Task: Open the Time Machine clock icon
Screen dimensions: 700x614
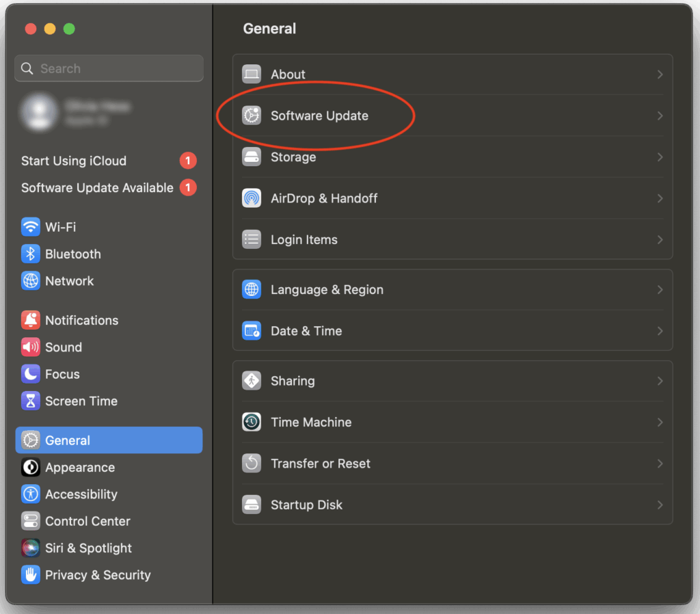Action: point(252,423)
